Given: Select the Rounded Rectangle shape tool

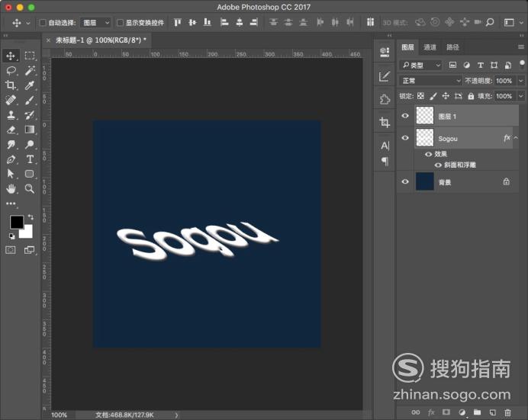Looking at the screenshot, I should pos(30,174).
